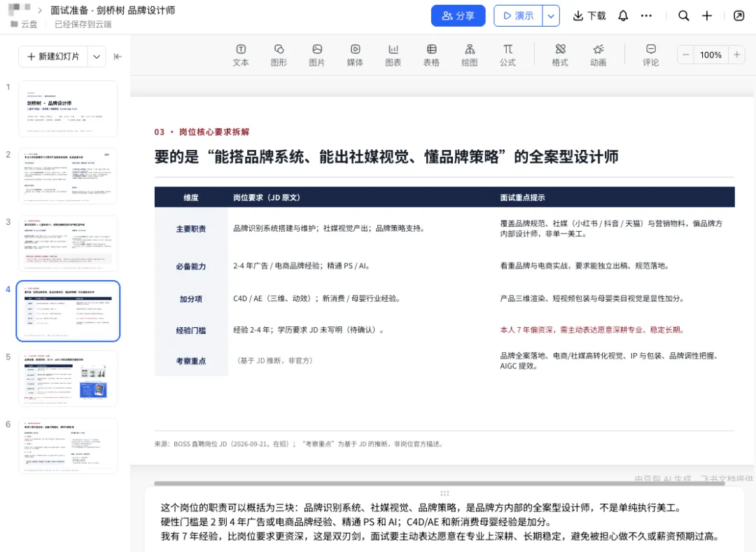Click the horizontal scrollbar under the slide
The height and width of the screenshot is (552, 756).
coord(439,483)
